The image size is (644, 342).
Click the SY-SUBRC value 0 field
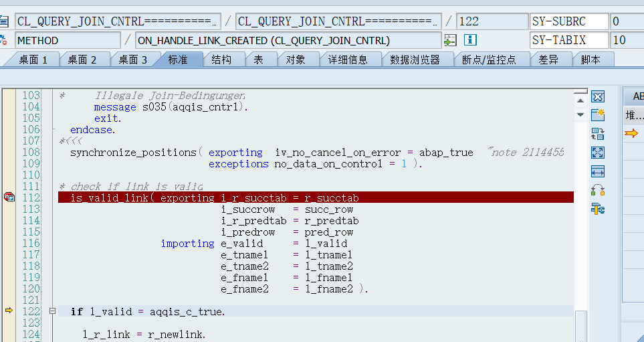pyautogui.click(x=627, y=21)
